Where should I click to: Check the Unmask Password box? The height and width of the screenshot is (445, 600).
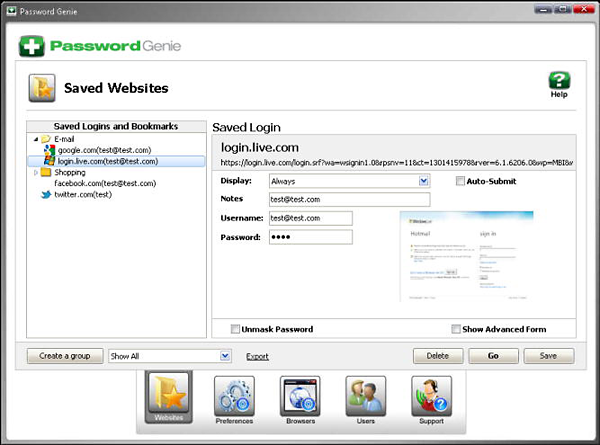235,329
